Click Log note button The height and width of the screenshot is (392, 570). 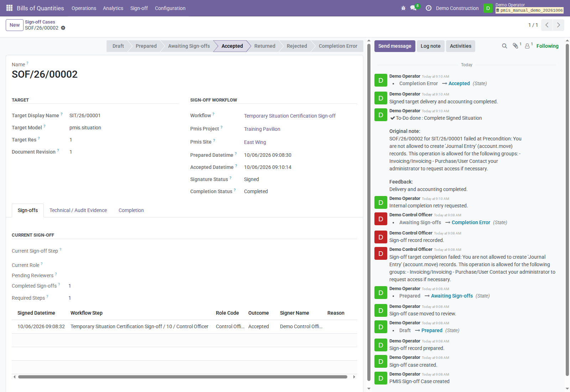tap(430, 46)
